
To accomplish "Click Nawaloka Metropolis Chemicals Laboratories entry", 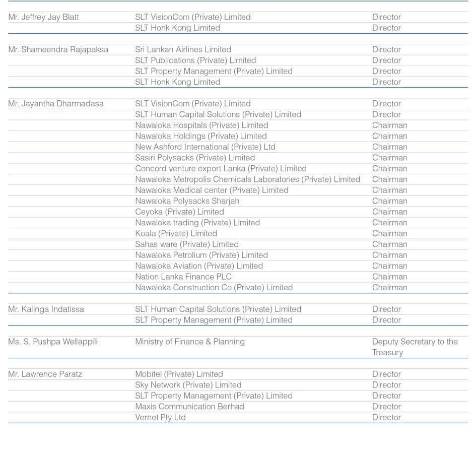I will [x=248, y=179].
